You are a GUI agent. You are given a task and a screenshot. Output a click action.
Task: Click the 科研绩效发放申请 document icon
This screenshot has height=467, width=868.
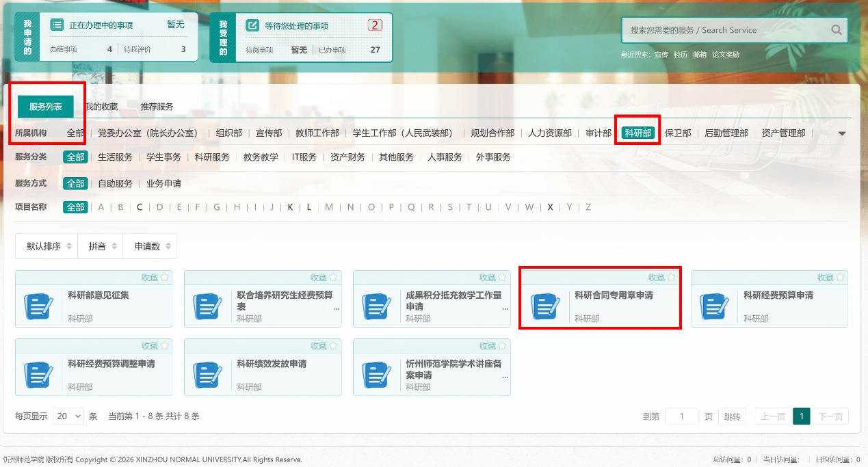coord(207,375)
